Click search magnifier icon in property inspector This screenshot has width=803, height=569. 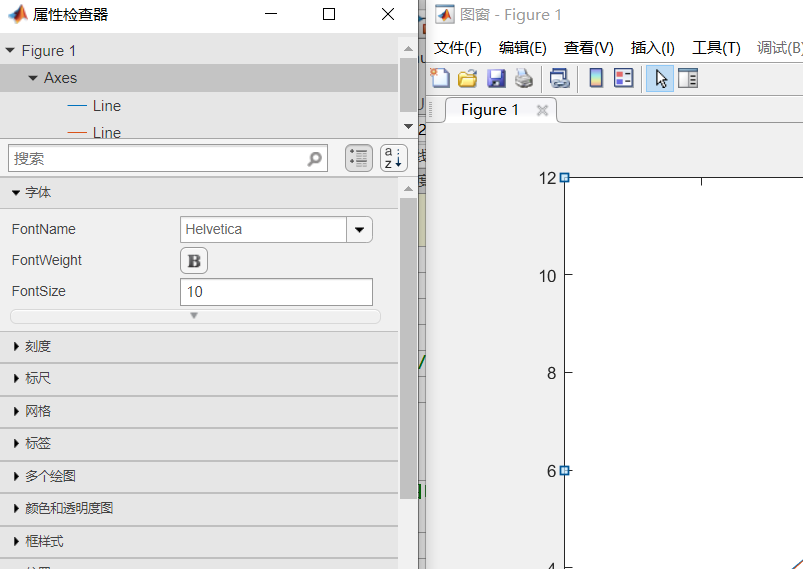pos(314,159)
